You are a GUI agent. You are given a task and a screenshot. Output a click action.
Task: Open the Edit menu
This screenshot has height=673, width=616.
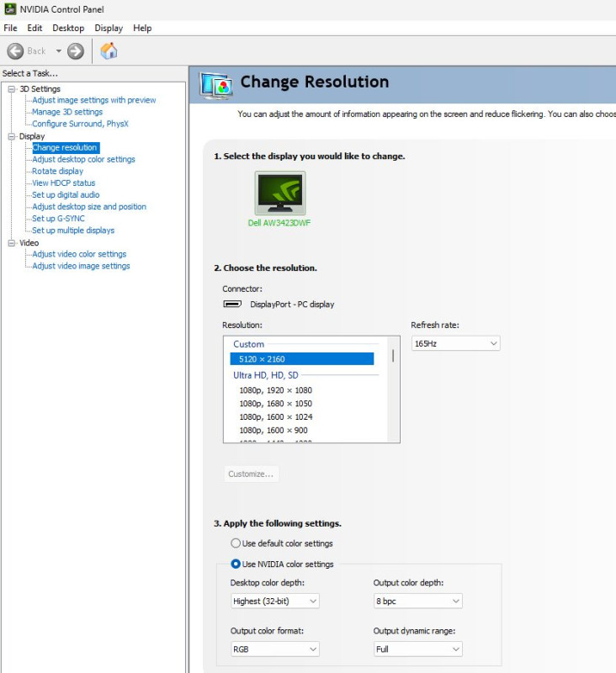pos(35,28)
